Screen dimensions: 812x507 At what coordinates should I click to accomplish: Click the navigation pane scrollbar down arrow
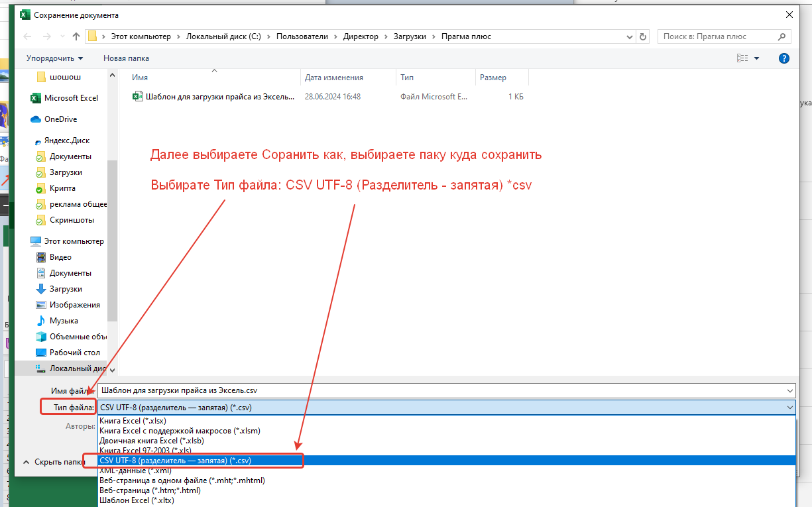tap(112, 370)
